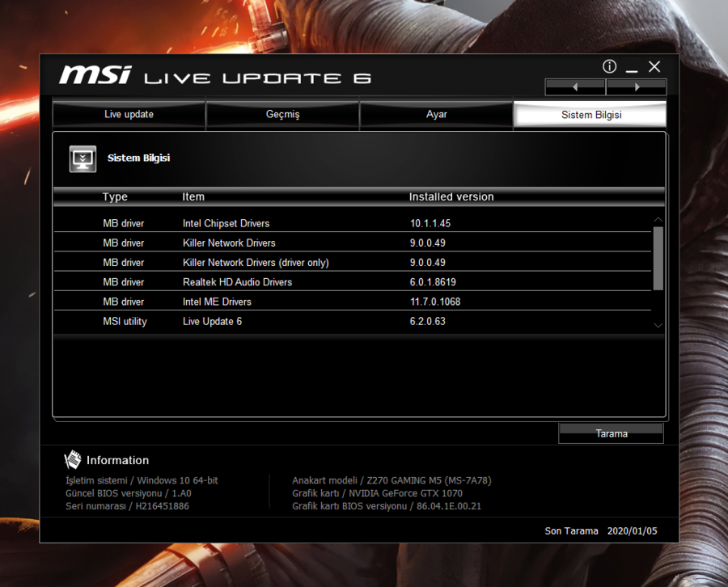Go to the Ayar tab
Screen dimensions: 728x587
click(437, 114)
